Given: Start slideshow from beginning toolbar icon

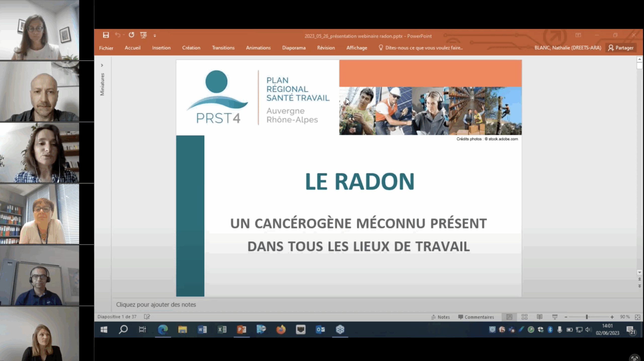Looking at the screenshot, I should click(x=143, y=35).
